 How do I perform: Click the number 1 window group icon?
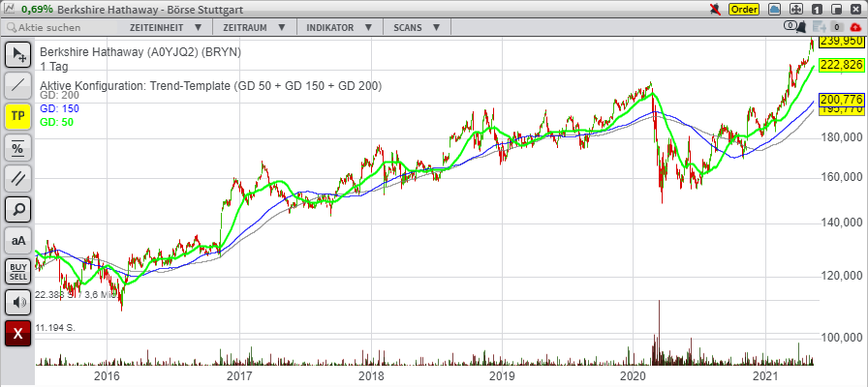[x=817, y=10]
